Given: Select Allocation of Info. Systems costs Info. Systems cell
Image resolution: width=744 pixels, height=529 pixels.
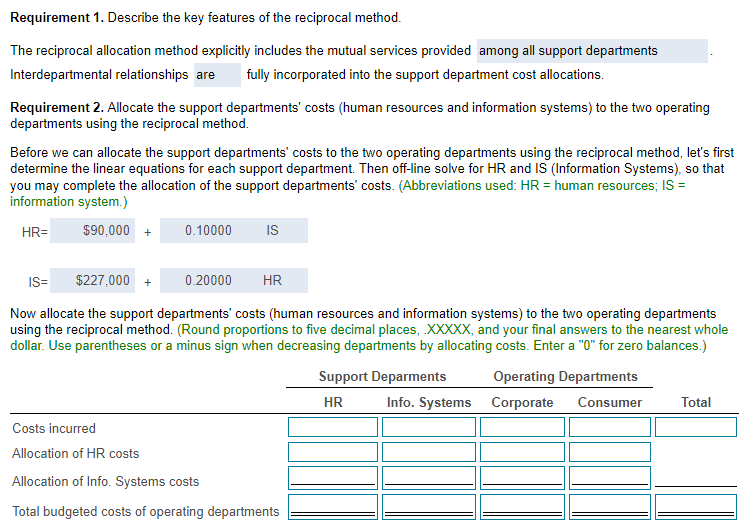Looking at the screenshot, I should point(428,478).
